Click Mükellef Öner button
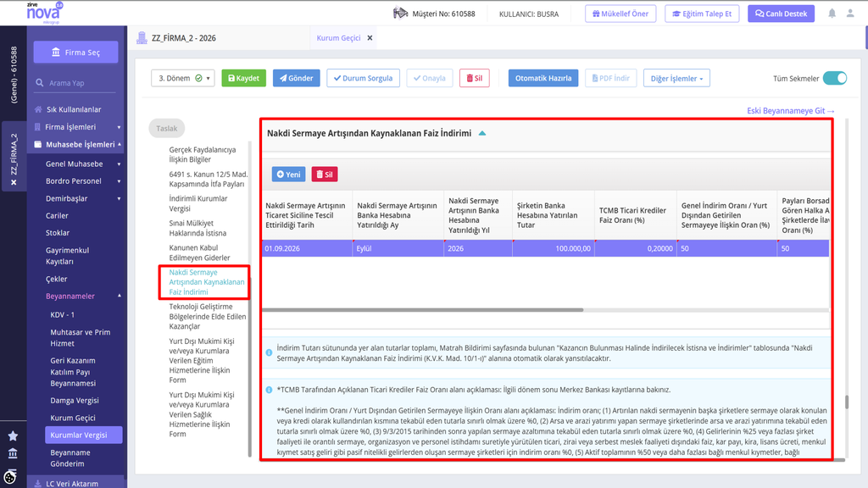Screen dimensions: 868x488 [620, 14]
